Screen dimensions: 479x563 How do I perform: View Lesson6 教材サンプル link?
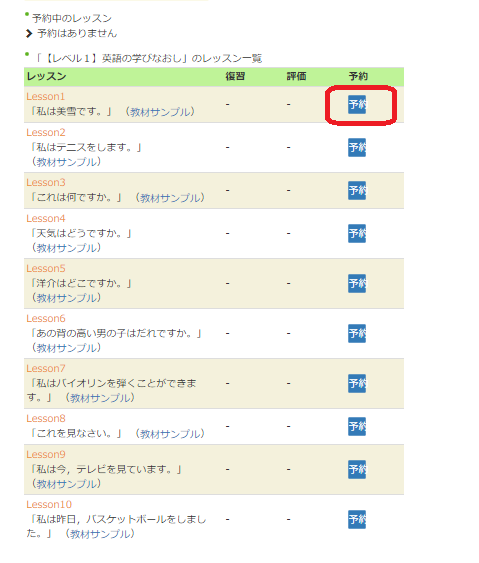[66, 348]
